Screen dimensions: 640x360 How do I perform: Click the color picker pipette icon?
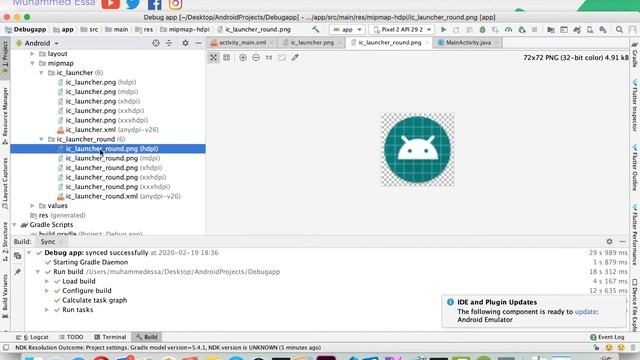point(295,58)
